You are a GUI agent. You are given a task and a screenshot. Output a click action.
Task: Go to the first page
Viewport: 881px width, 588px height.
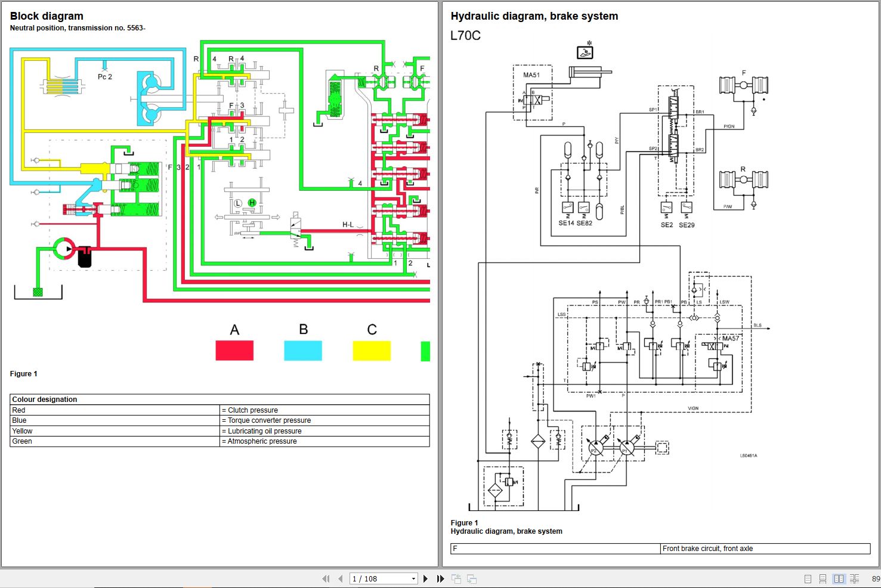pyautogui.click(x=326, y=578)
